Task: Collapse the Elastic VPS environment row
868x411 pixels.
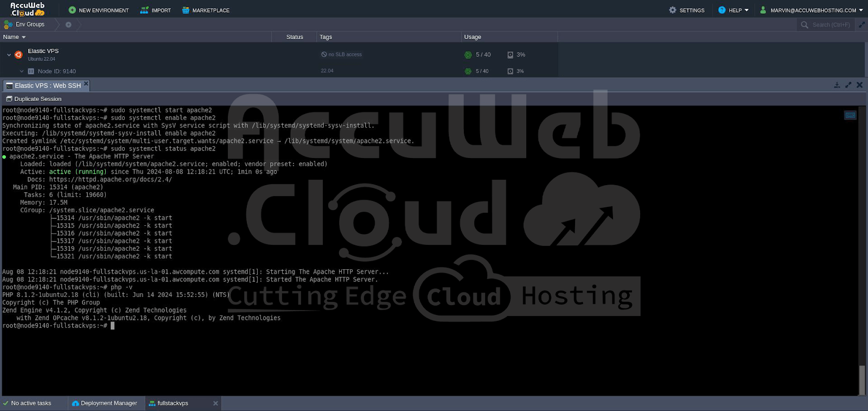Action: click(x=9, y=55)
